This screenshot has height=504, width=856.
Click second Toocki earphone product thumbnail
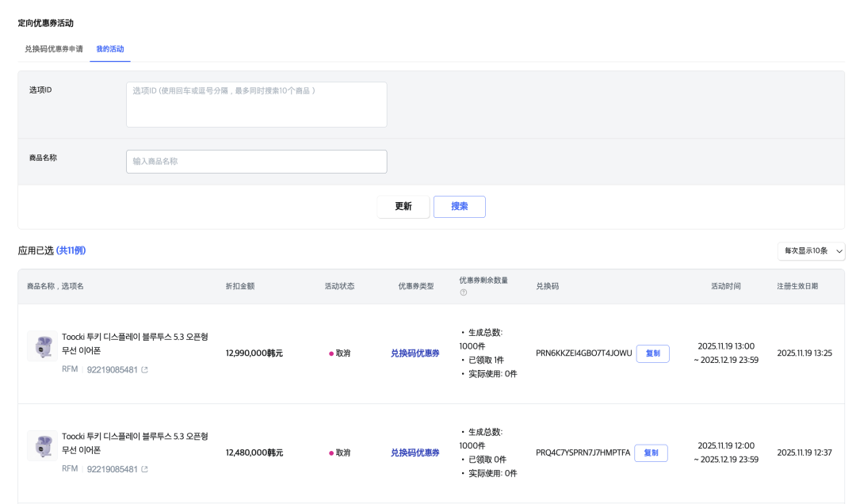click(x=42, y=445)
